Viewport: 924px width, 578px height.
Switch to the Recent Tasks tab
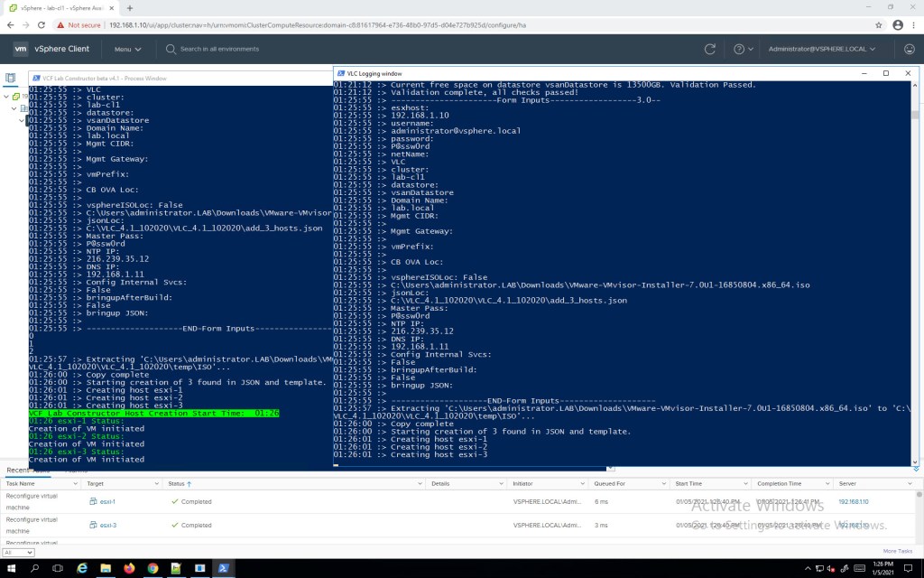pyautogui.click(x=28, y=471)
